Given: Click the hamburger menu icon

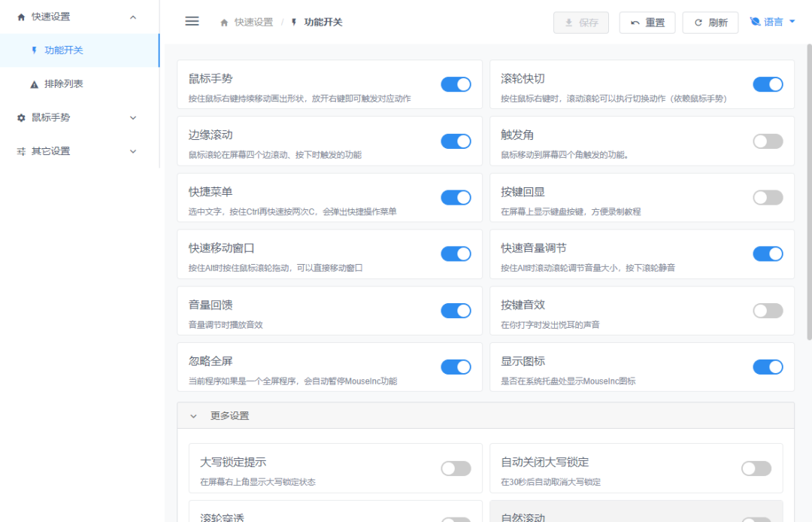Looking at the screenshot, I should pos(192,22).
